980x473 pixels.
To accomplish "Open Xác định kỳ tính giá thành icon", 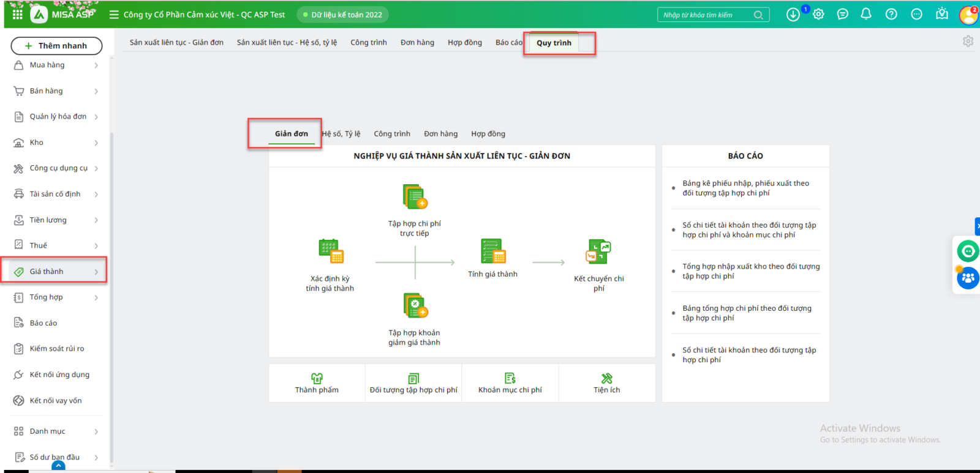I will point(331,251).
